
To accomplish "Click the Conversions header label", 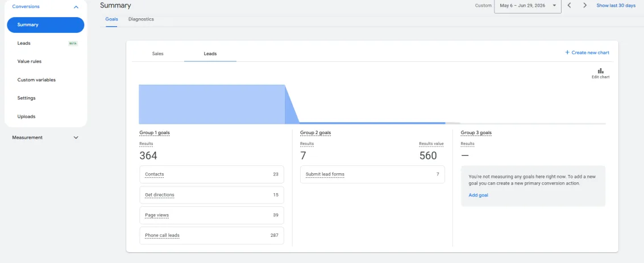I will point(26,7).
